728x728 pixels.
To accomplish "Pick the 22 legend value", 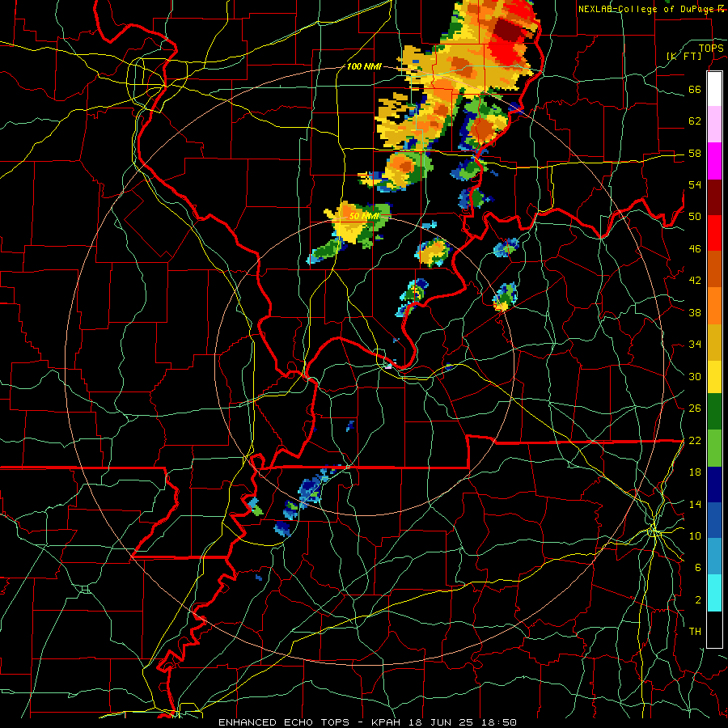I will [x=695, y=440].
